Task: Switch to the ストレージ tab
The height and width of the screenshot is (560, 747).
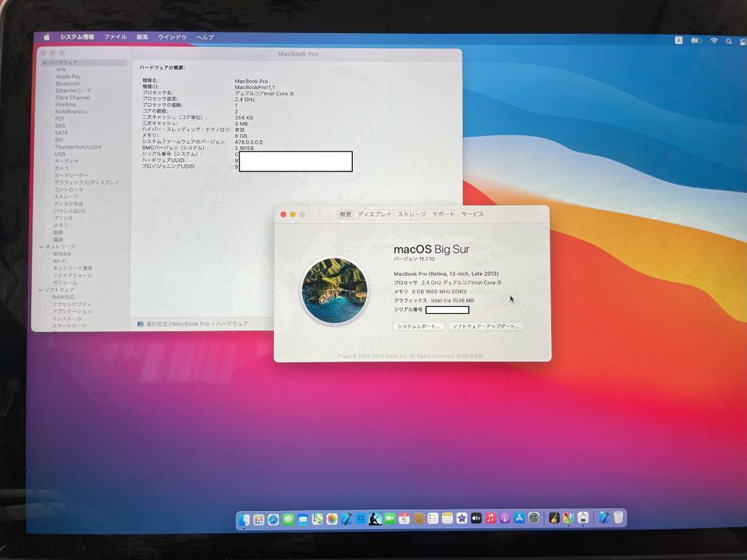Action: (x=412, y=214)
